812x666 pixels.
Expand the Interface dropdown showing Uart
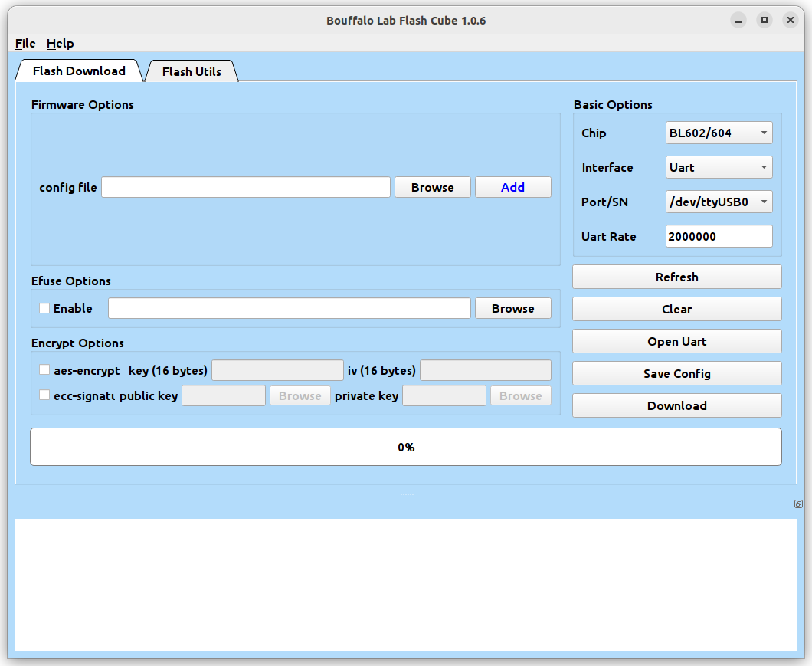point(719,167)
